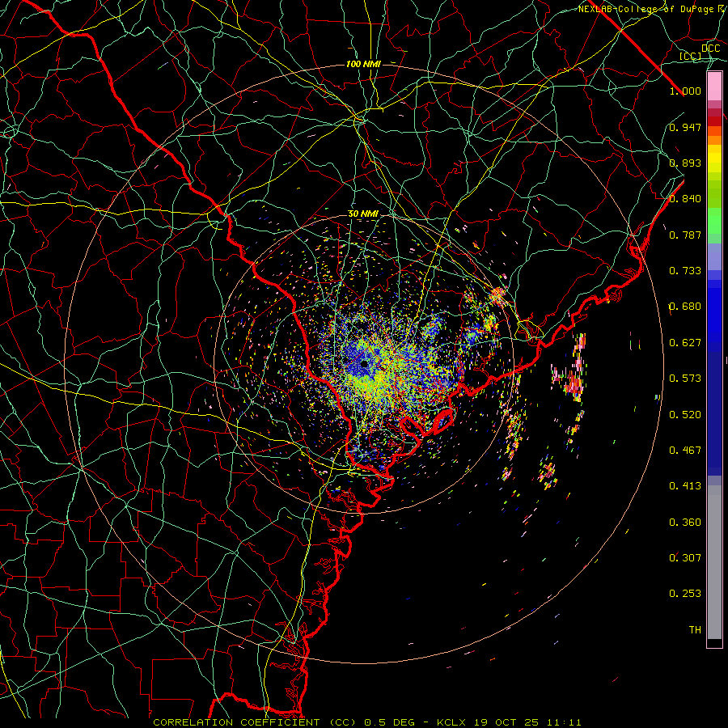Click the 0.573 color scale label

pyautogui.click(x=685, y=379)
